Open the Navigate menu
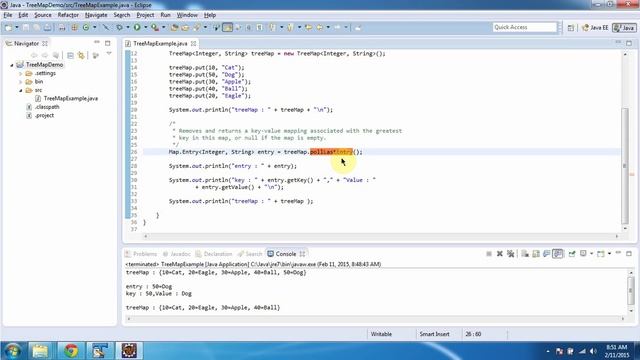Viewport: 640px width, 360px height. pyautogui.click(x=96, y=15)
